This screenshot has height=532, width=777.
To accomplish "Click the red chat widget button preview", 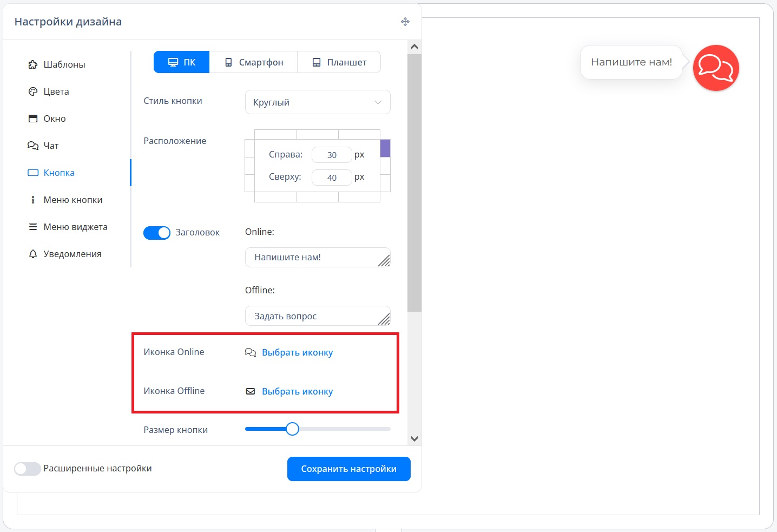I will (715, 68).
